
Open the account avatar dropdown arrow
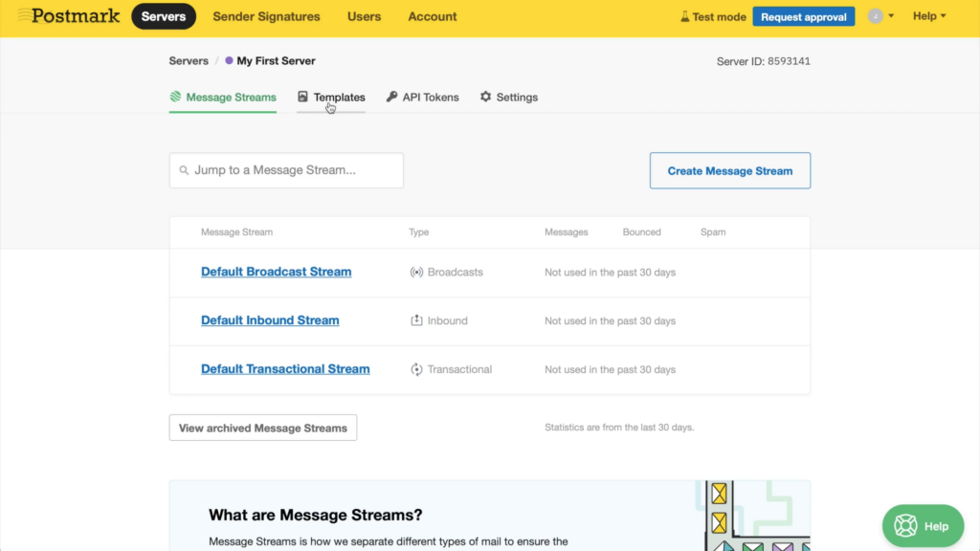pos(891,16)
